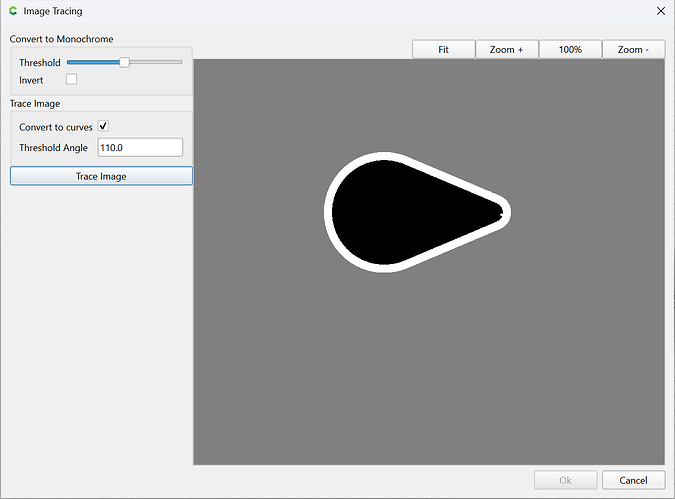The width and height of the screenshot is (675, 499).
Task: Click the Threshold slider handle
Action: (x=124, y=62)
